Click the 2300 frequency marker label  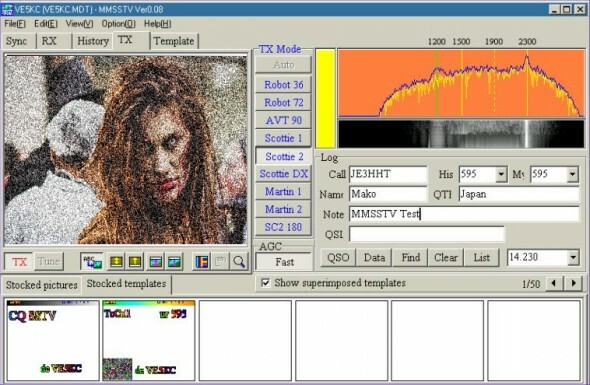click(527, 41)
